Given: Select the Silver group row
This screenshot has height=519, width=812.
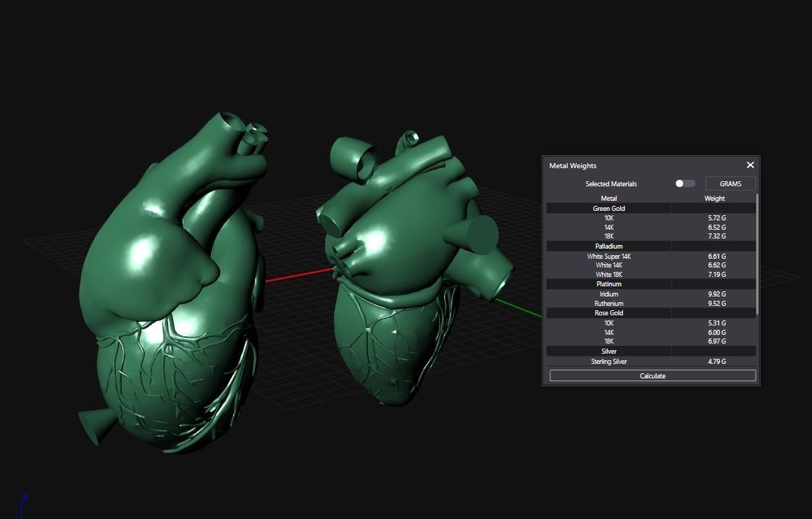Looking at the screenshot, I should coord(651,352).
